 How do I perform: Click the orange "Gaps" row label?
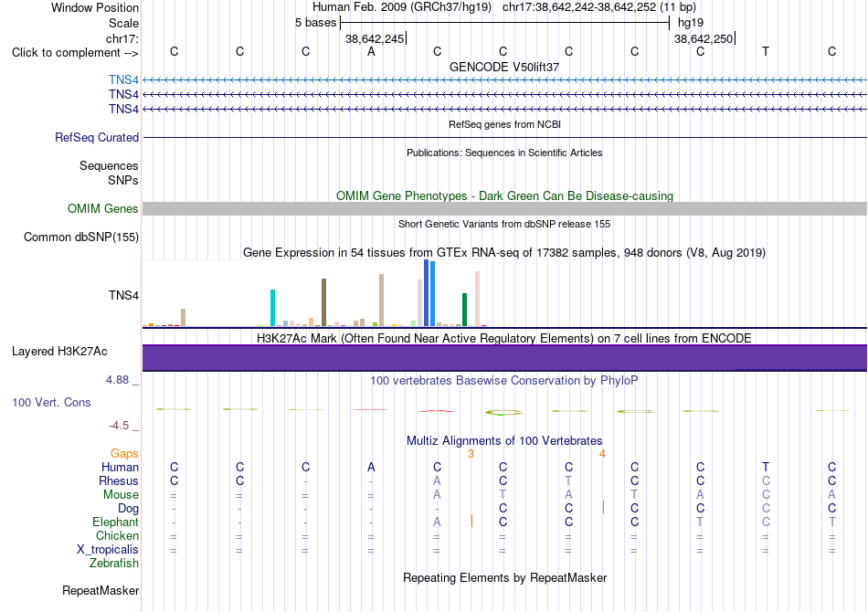click(124, 454)
